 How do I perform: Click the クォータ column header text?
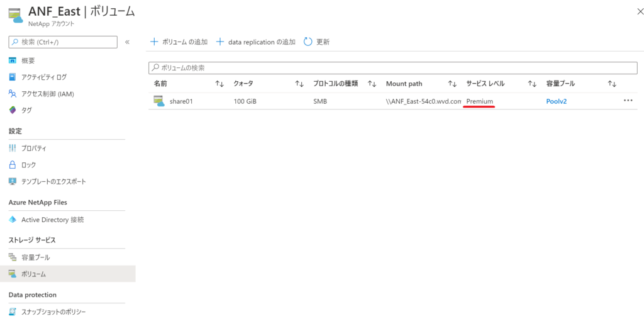pos(243,84)
